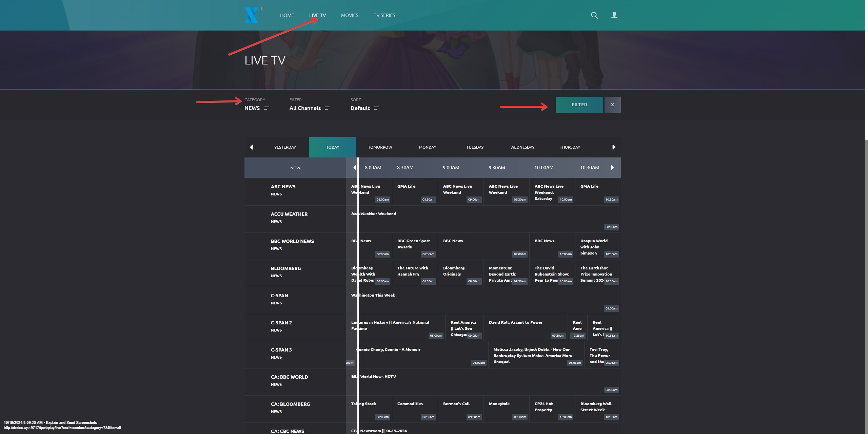Select AccuWeather Weekend program

tap(484, 219)
